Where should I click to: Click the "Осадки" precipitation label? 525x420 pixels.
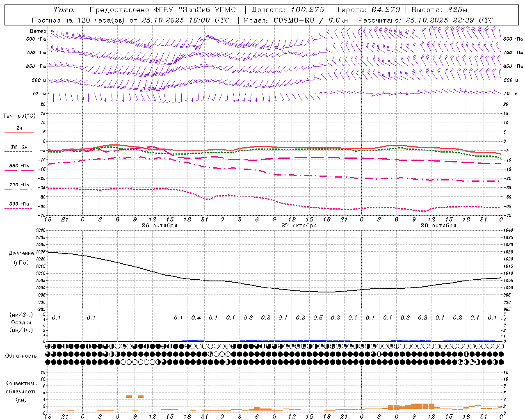[x=21, y=322]
